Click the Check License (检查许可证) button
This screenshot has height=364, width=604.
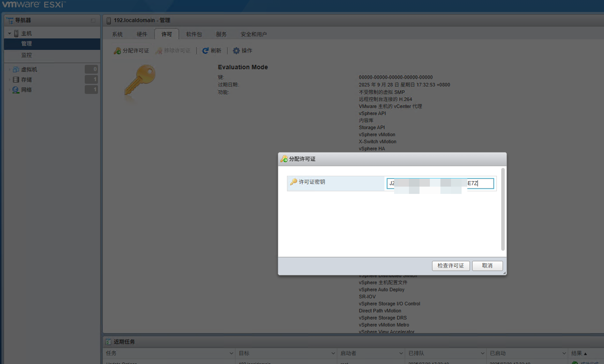tap(451, 266)
